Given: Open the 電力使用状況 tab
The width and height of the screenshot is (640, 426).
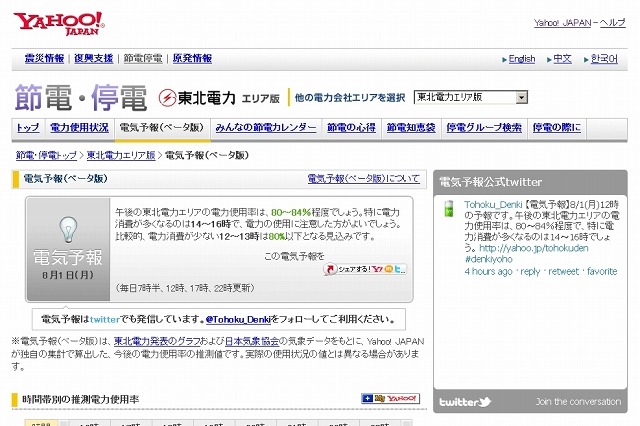Looking at the screenshot, I should 79,128.
